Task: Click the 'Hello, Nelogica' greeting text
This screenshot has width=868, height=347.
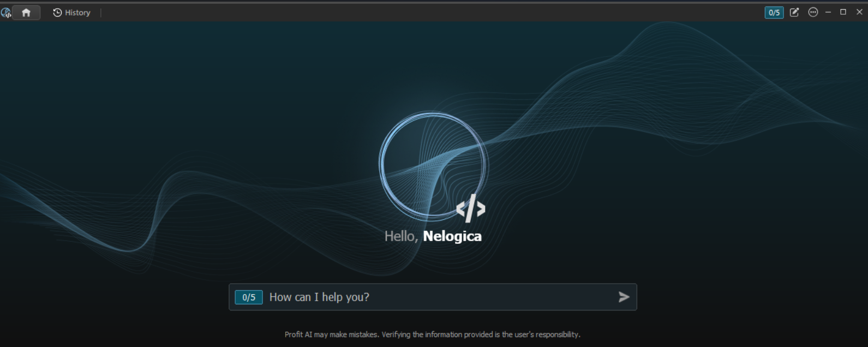Action: pyautogui.click(x=433, y=236)
